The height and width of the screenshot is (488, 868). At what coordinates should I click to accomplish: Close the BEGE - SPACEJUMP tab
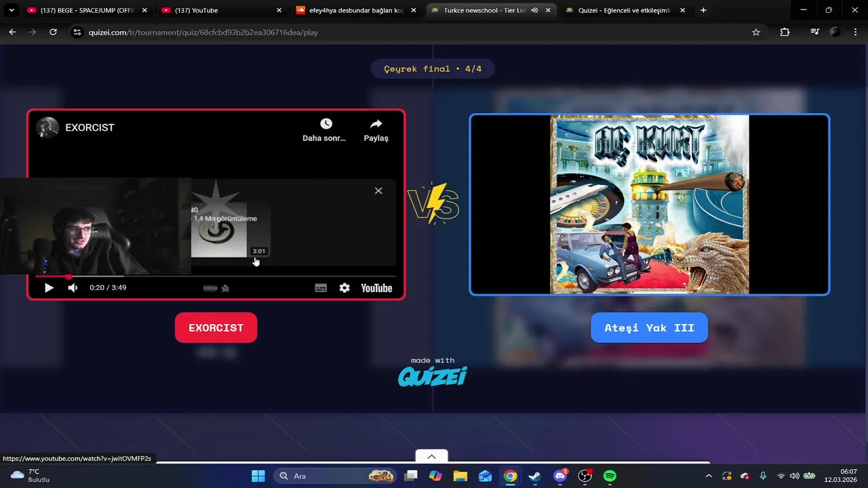tap(144, 10)
